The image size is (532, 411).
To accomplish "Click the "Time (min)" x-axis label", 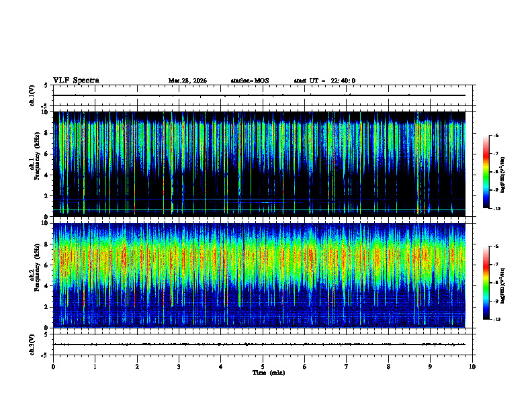I will tap(269, 373).
